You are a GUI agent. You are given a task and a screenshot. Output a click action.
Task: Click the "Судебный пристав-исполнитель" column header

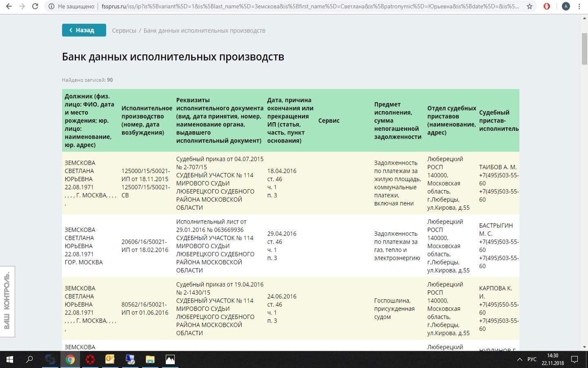click(x=499, y=121)
